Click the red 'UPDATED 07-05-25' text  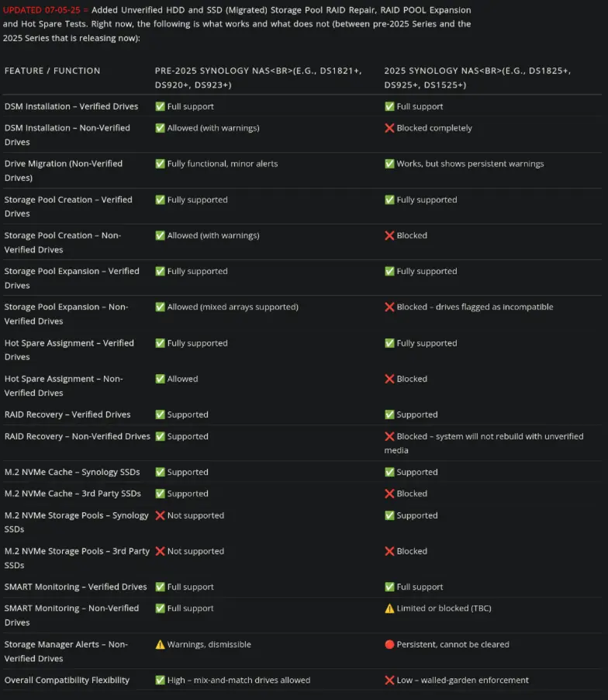pyautogui.click(x=41, y=10)
